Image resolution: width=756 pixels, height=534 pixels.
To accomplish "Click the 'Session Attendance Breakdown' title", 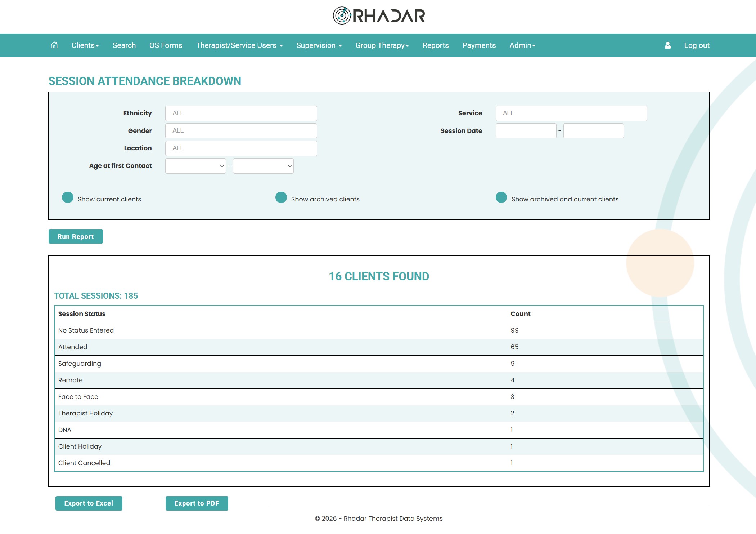I will (x=145, y=81).
